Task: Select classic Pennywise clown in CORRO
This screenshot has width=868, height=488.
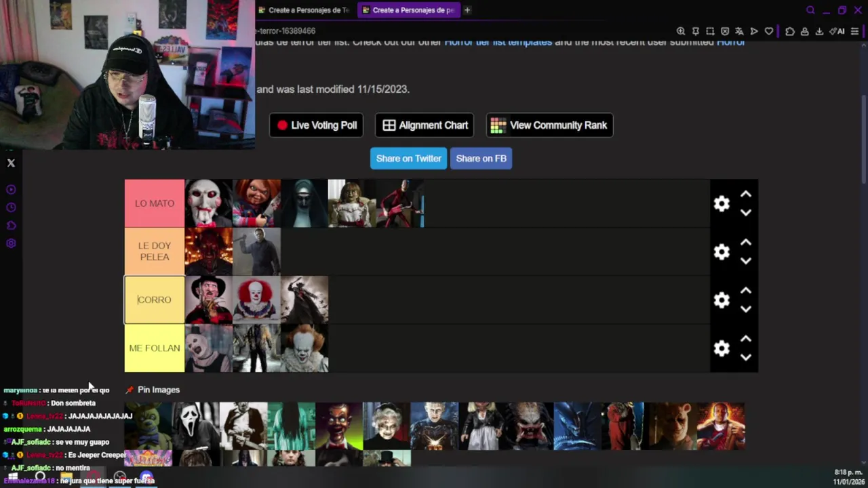Action: [256, 300]
